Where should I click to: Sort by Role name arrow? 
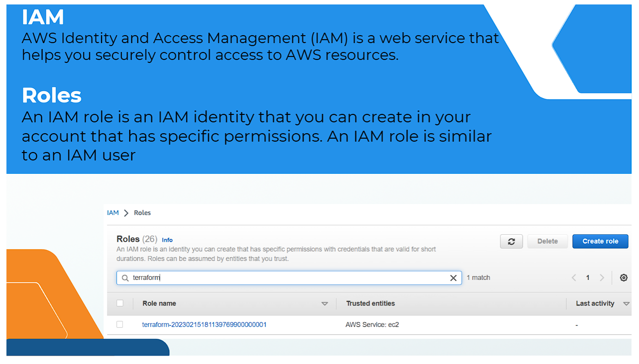point(324,304)
